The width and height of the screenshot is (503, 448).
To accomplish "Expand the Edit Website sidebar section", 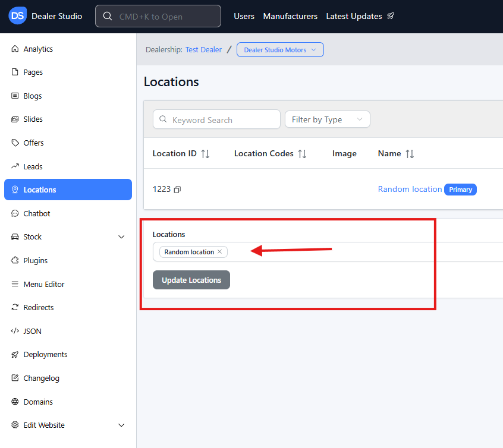I will click(x=121, y=425).
